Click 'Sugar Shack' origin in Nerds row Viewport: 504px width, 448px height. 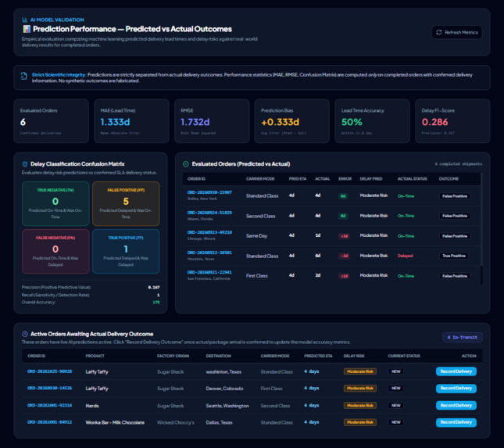coord(170,406)
